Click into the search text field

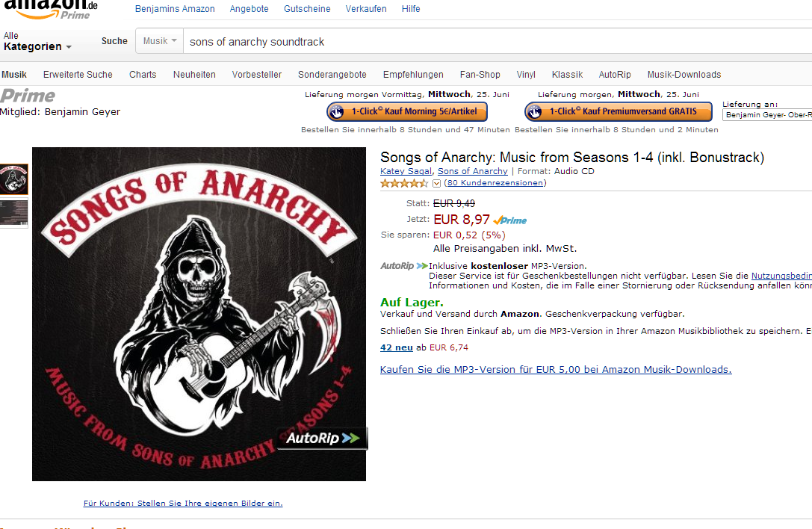click(493, 42)
